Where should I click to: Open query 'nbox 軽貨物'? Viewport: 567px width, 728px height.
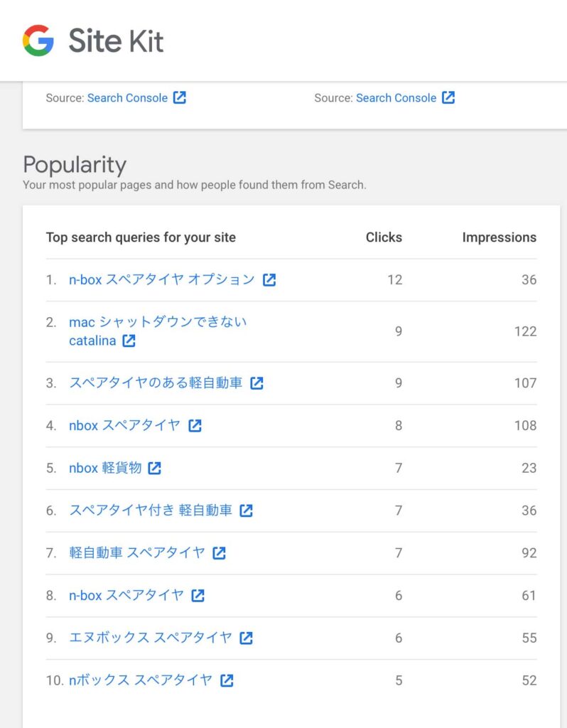coord(105,468)
